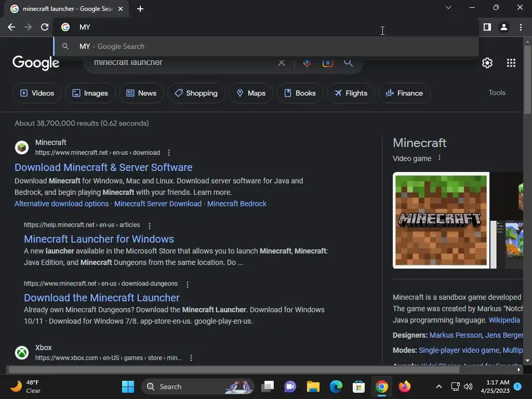Open the Chrome side panel
This screenshot has height=399, width=532.
click(x=487, y=27)
